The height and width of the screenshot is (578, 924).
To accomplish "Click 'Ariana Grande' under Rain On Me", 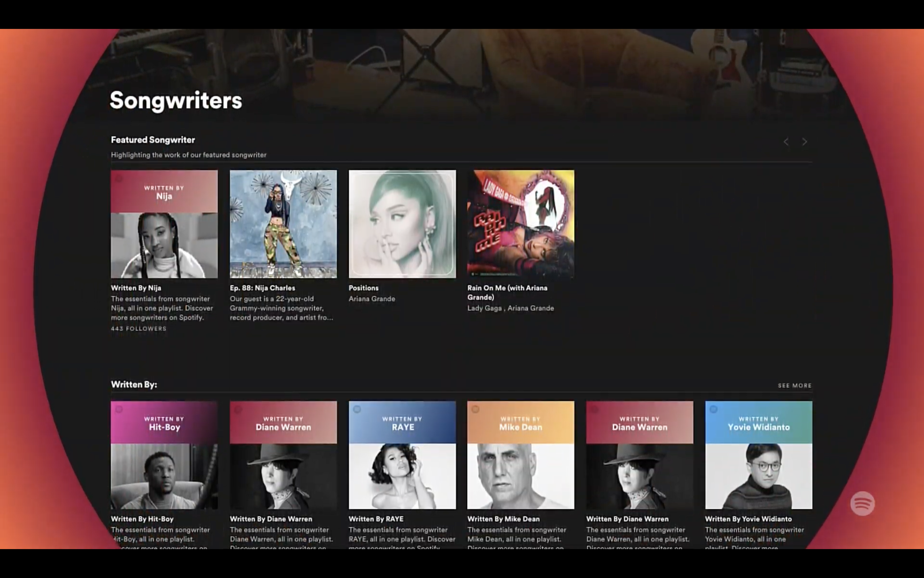I will pos(530,308).
